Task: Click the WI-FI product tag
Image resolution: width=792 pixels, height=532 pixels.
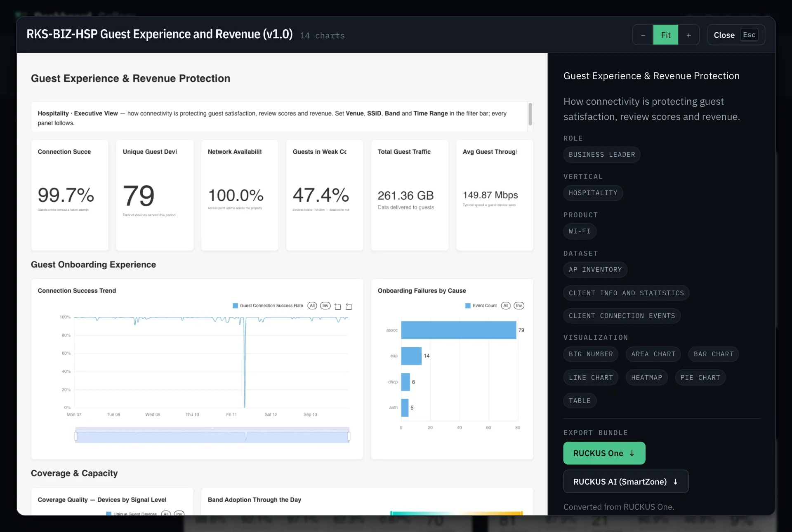Action: pos(580,231)
